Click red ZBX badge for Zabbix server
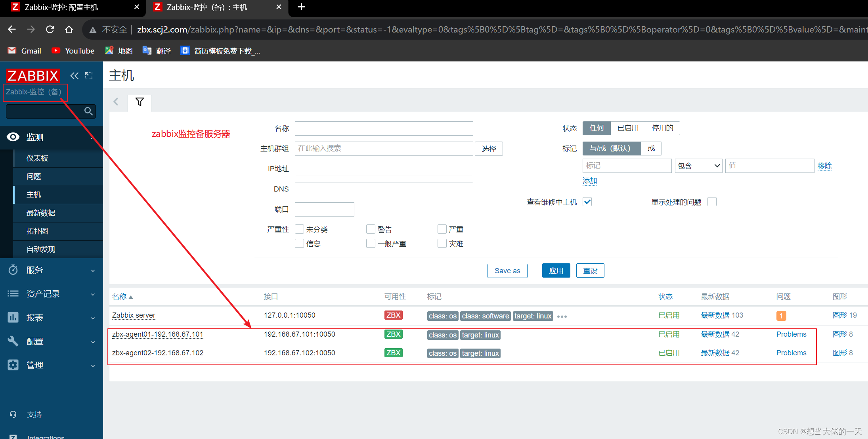868x439 pixels. coord(393,315)
